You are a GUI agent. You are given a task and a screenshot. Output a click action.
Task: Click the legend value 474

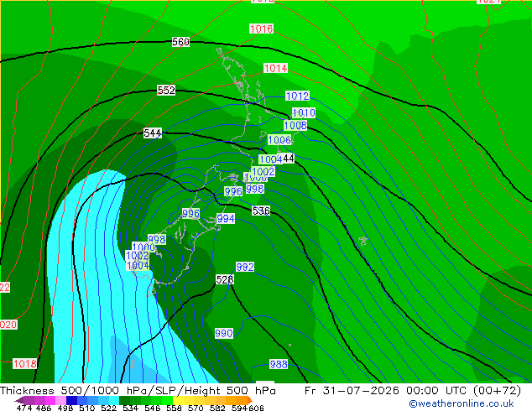(24, 408)
